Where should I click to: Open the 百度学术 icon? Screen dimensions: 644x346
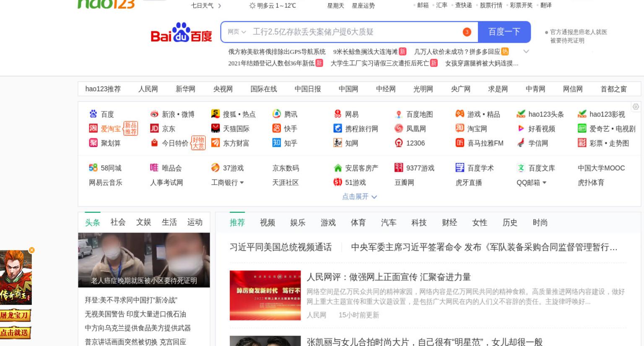pyautogui.click(x=460, y=168)
